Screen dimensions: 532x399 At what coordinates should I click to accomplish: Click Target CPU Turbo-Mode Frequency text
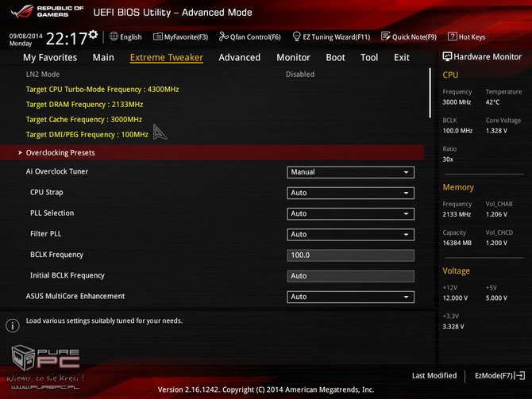coord(102,90)
